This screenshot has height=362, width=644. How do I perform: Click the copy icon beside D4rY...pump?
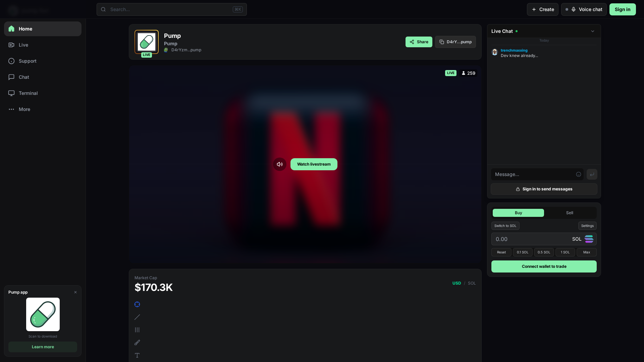[442, 42]
